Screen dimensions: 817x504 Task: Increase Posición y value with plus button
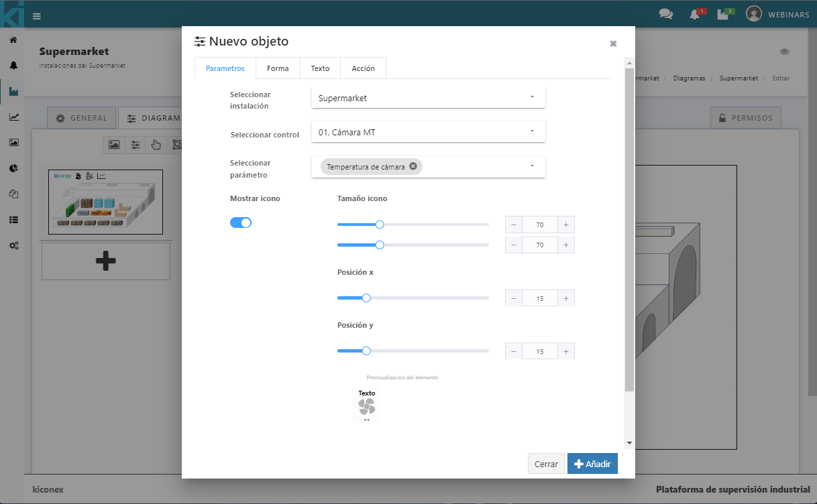click(x=566, y=351)
